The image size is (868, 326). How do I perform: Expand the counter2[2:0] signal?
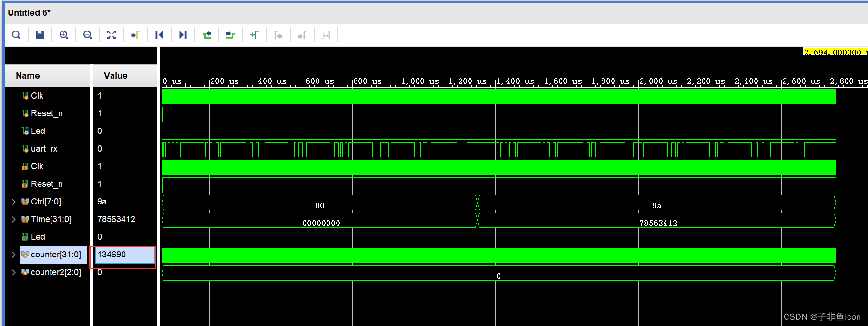point(14,272)
